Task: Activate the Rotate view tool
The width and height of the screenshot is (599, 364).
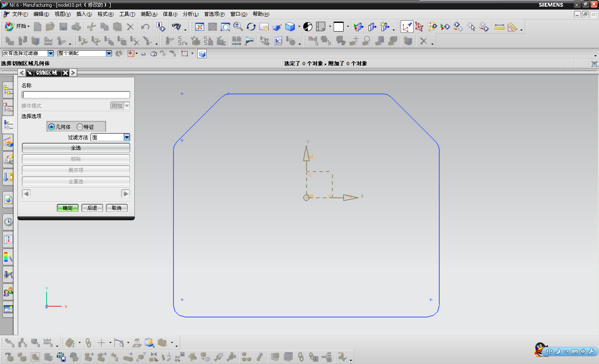Action: pos(251,27)
